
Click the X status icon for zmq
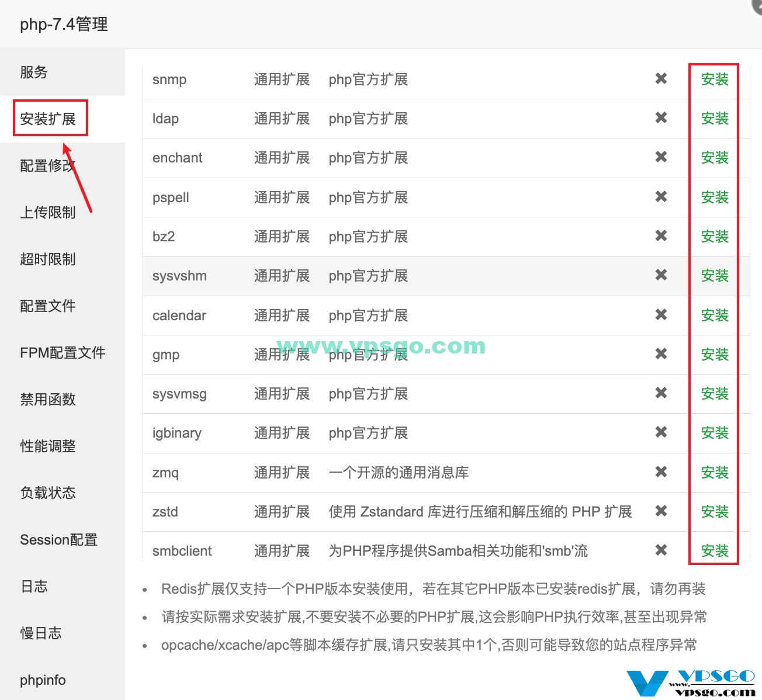tap(661, 472)
